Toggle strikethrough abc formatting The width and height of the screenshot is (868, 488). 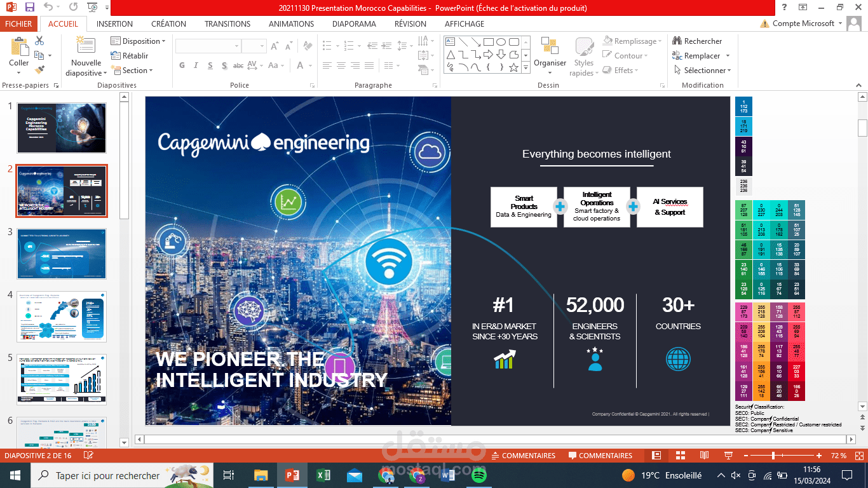click(238, 65)
